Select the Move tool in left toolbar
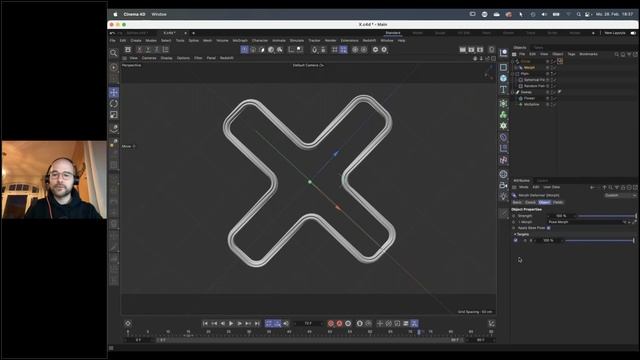 point(114,92)
